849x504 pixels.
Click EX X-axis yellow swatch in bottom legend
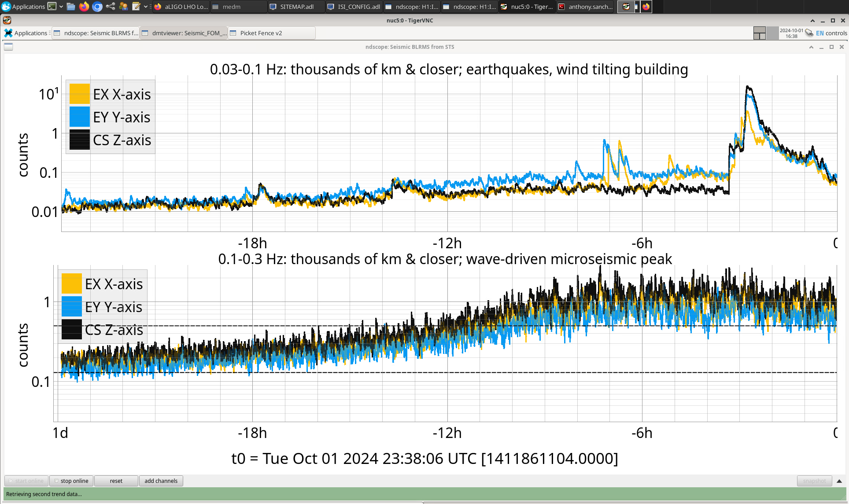[x=72, y=283]
